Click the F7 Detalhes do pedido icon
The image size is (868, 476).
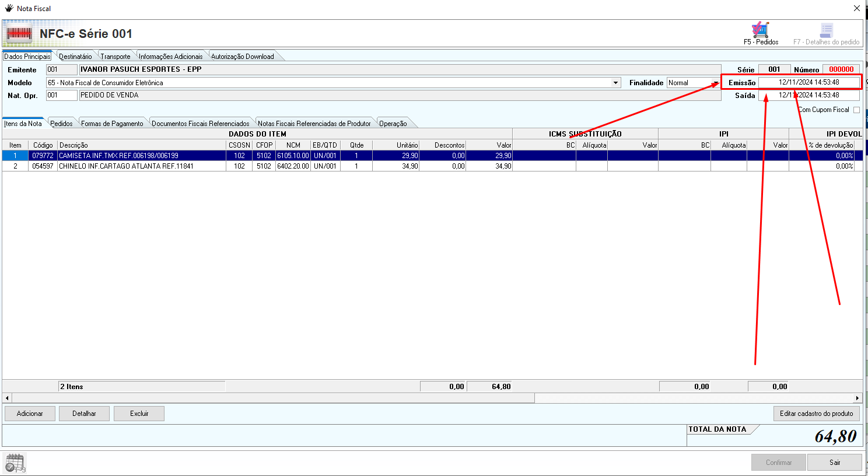click(827, 30)
